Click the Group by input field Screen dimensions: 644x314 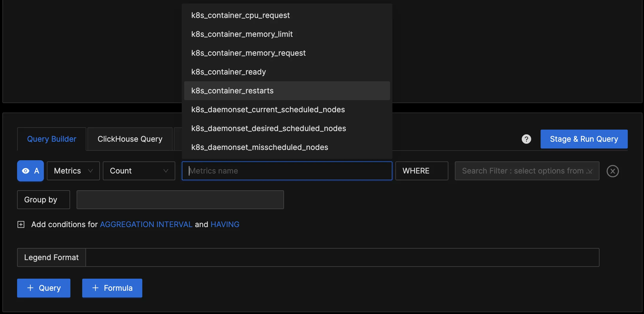pyautogui.click(x=180, y=200)
